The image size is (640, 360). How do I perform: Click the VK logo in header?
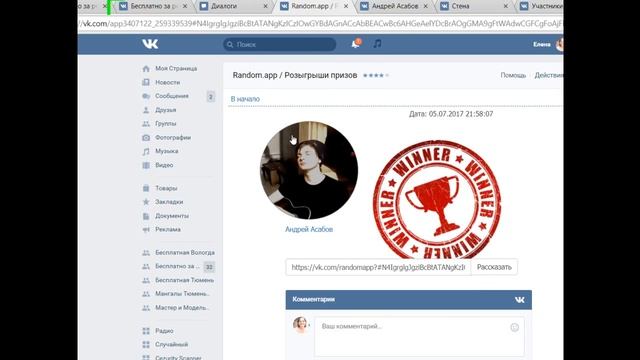(150, 44)
